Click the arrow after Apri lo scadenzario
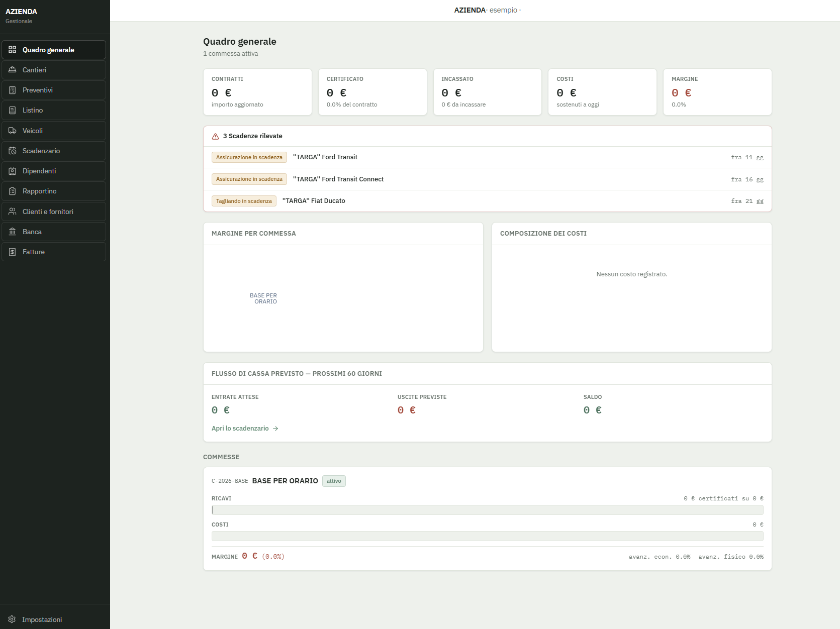 [275, 429]
